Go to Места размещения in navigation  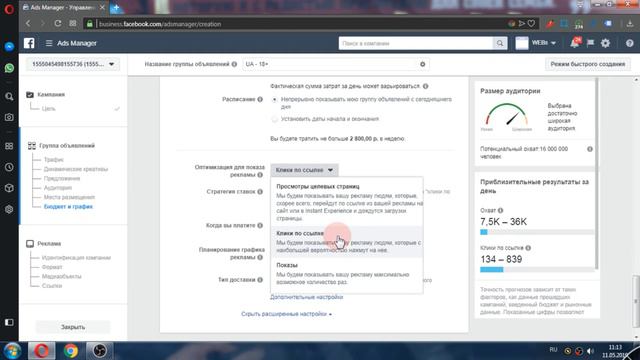pos(69,197)
